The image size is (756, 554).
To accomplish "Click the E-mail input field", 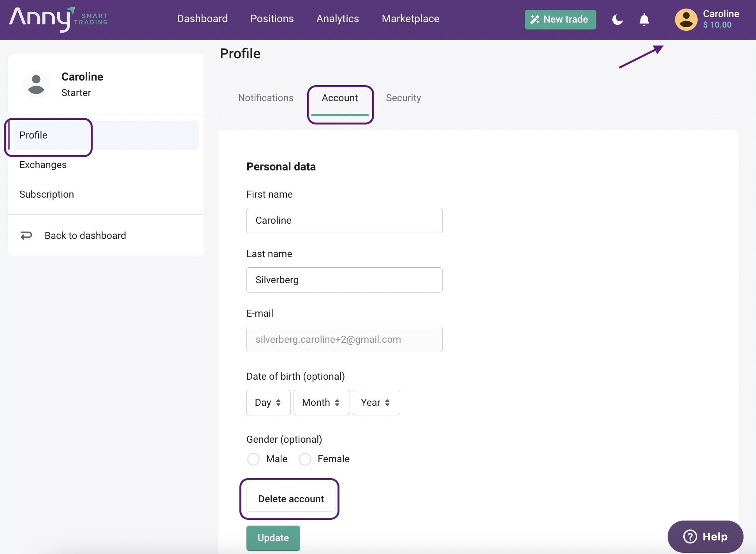I will pos(344,339).
